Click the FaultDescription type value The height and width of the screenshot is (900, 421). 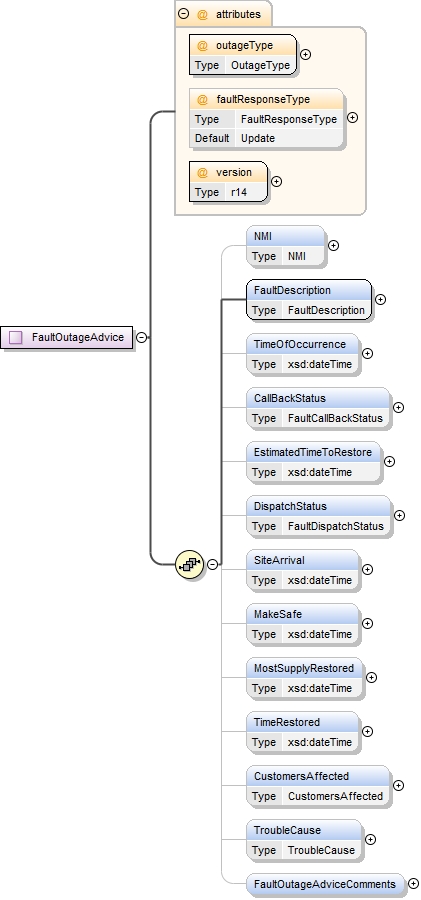click(326, 311)
